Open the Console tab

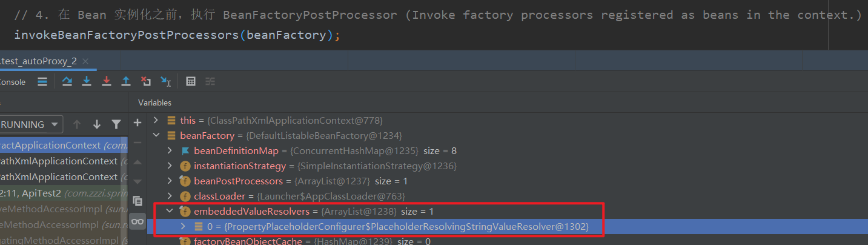pos(12,81)
